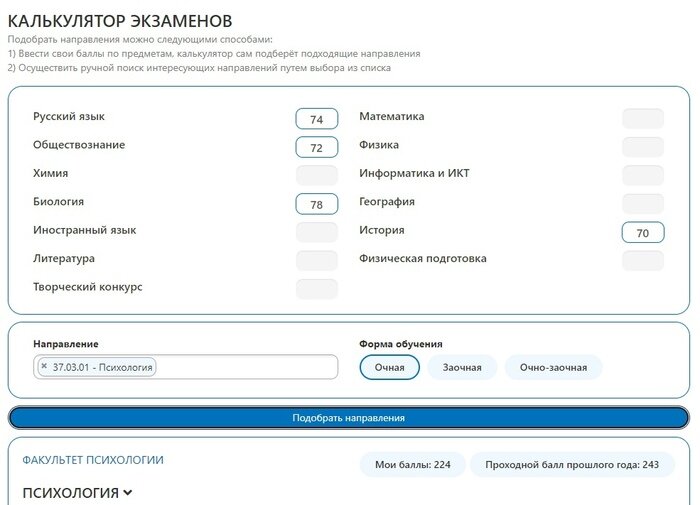
Task: Click the Информатика и ИКТ score field
Action: pyautogui.click(x=643, y=175)
